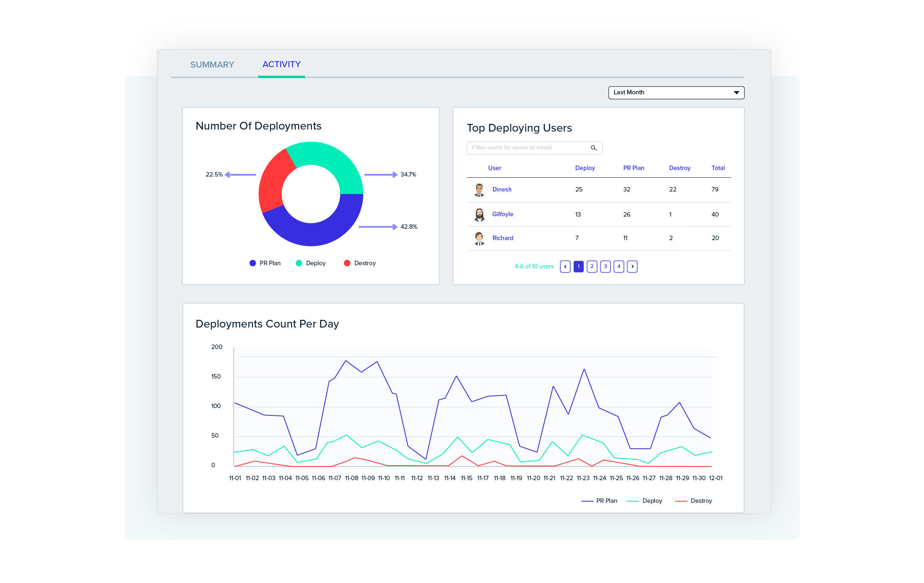Open the Dinesh user link
The image size is (924, 583).
pyautogui.click(x=502, y=189)
